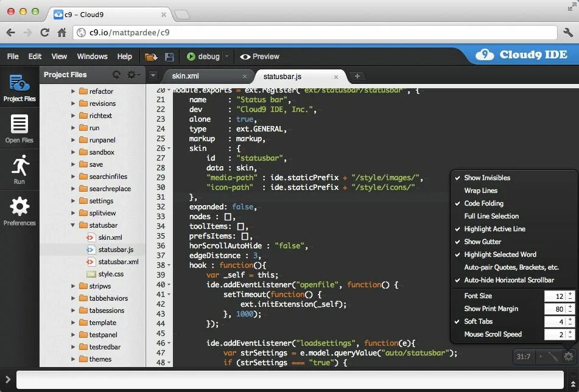Expand the searchinfiles folder
579x392 pixels.
73,177
